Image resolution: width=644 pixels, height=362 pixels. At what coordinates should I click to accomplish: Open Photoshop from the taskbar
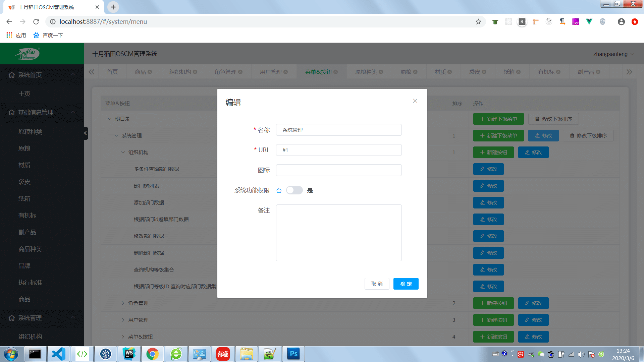pyautogui.click(x=293, y=354)
